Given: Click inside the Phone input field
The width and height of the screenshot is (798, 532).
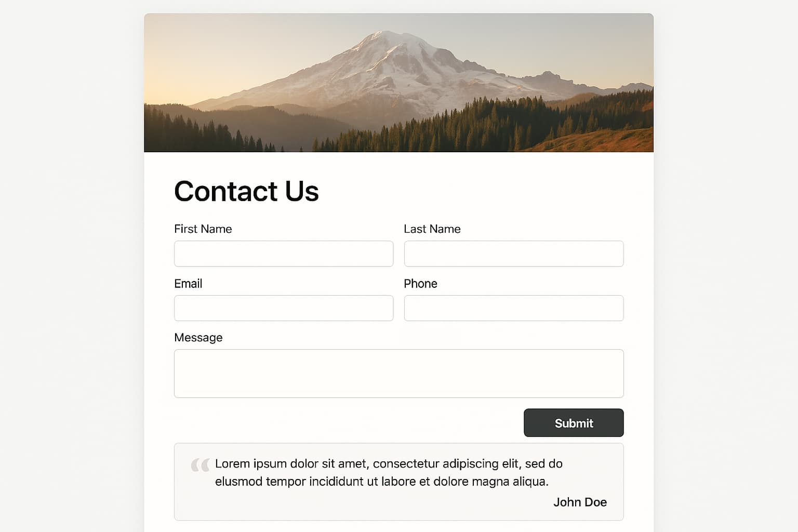Looking at the screenshot, I should [513, 308].
